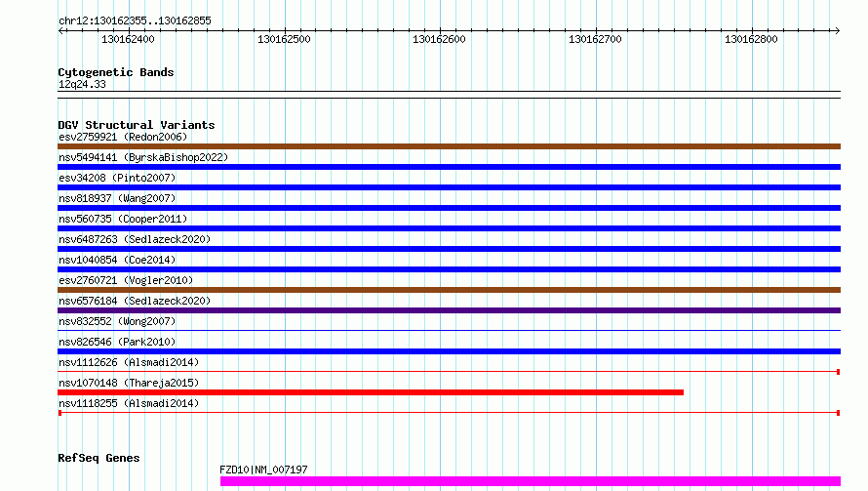The image size is (868, 491).
Task: Open variant esv34208 (Pinto2007) label
Action: click(117, 178)
